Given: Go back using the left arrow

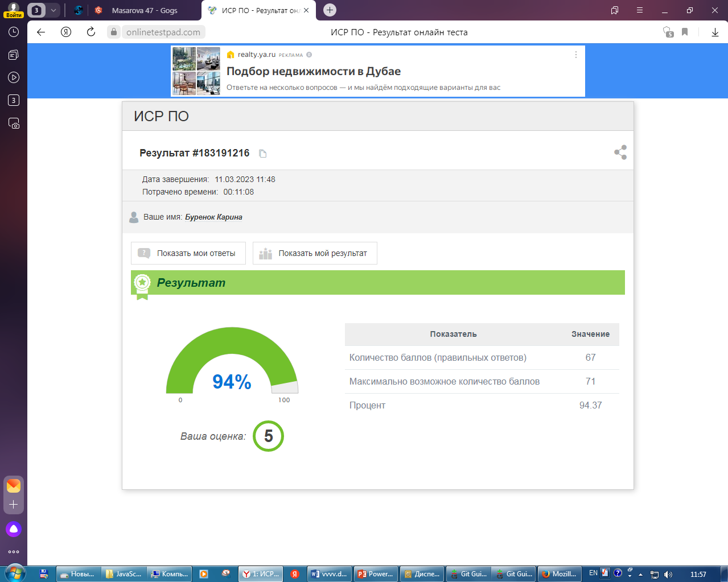Looking at the screenshot, I should click(41, 32).
